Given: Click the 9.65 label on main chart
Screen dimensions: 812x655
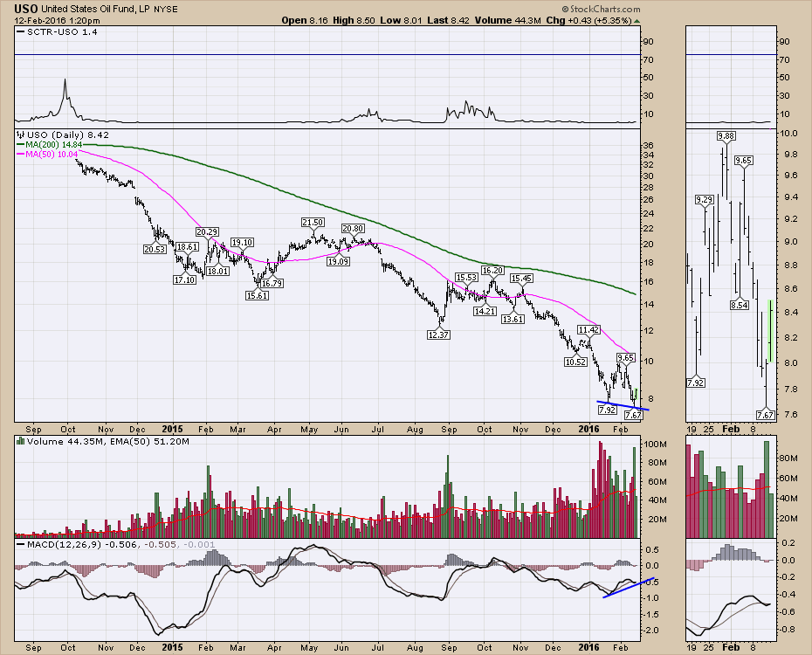Looking at the screenshot, I should tap(625, 357).
